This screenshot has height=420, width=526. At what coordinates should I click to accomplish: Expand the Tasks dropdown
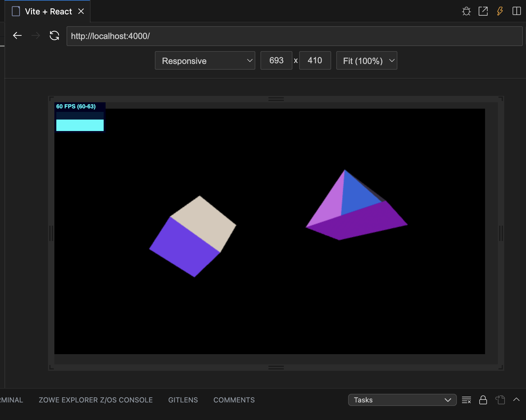[402, 400]
